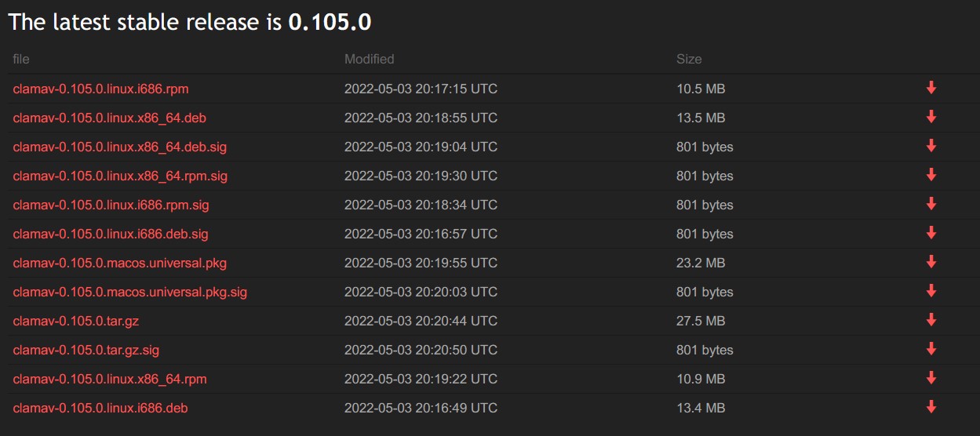Click timestamp 2022-05-03 20:16:57 UTC

[421, 234]
